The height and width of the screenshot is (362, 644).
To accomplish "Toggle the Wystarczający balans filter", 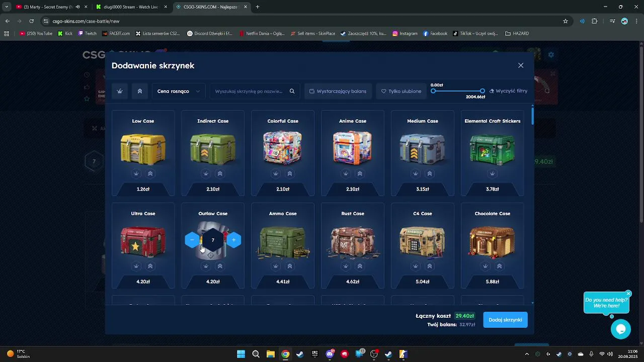I will pyautogui.click(x=338, y=91).
